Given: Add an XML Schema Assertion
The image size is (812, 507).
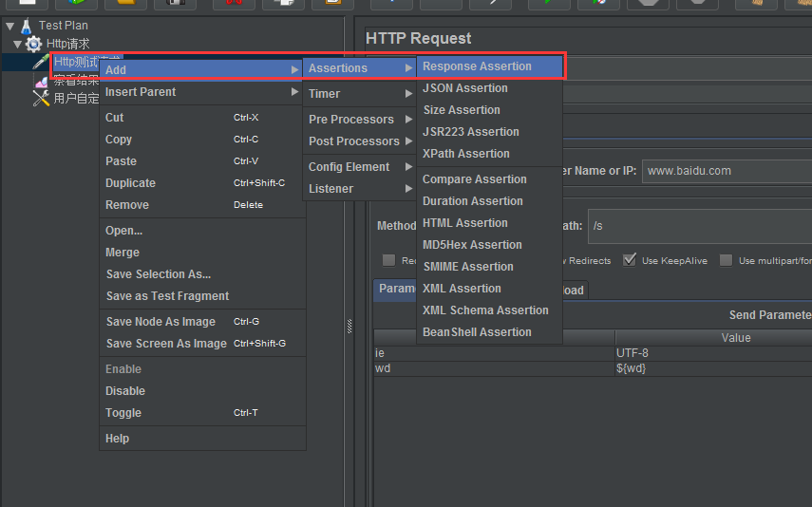Looking at the screenshot, I should click(x=489, y=310).
